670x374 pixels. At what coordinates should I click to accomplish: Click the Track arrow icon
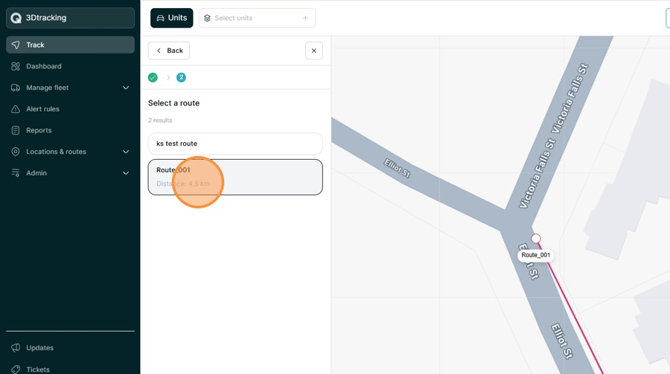[x=15, y=45]
